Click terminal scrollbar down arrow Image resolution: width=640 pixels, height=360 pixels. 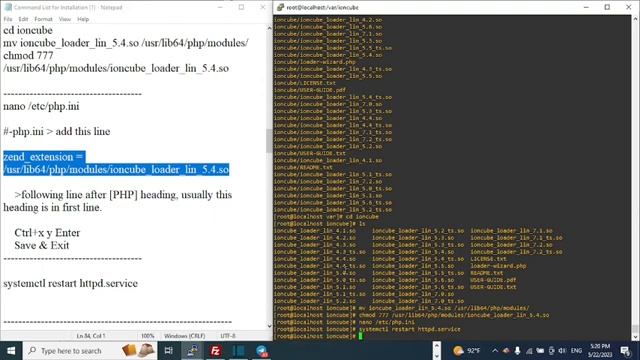pyautogui.click(x=635, y=337)
